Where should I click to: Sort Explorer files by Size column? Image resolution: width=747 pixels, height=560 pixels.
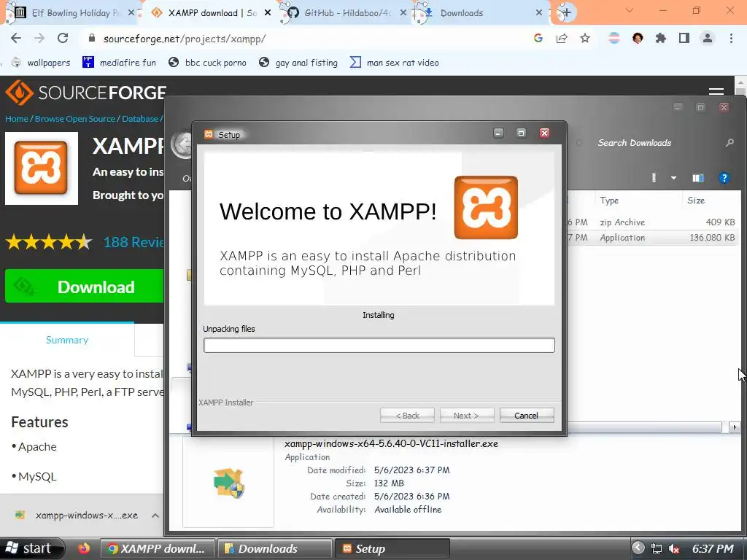tap(710, 201)
